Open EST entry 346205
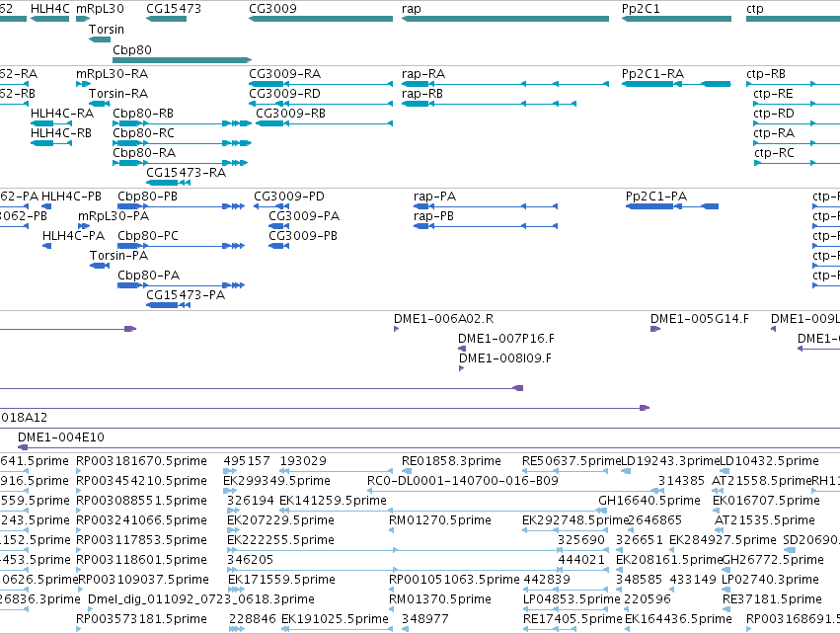The image size is (840, 634). pyautogui.click(x=250, y=560)
